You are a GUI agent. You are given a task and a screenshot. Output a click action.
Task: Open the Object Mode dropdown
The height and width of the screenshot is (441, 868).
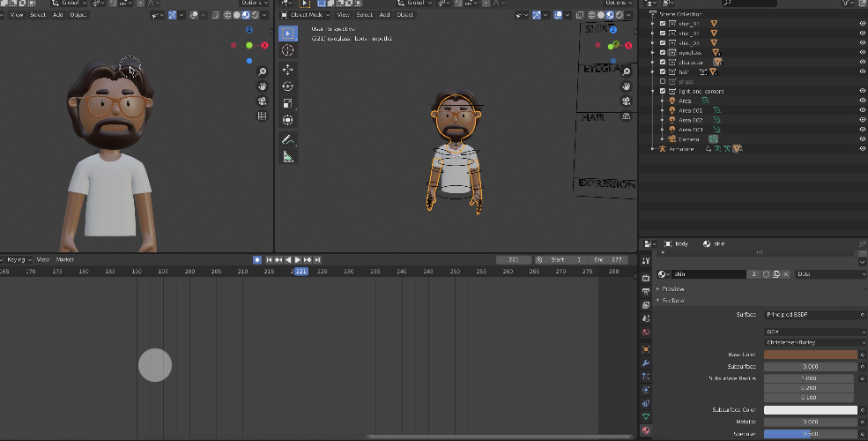coord(305,15)
